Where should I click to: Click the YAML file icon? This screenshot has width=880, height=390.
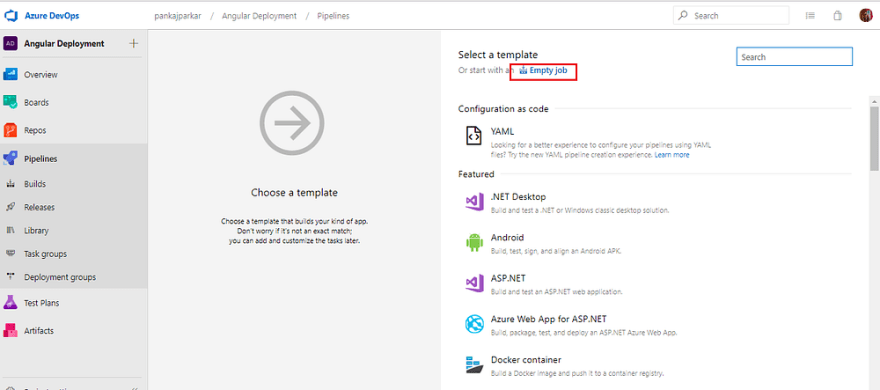tap(474, 136)
